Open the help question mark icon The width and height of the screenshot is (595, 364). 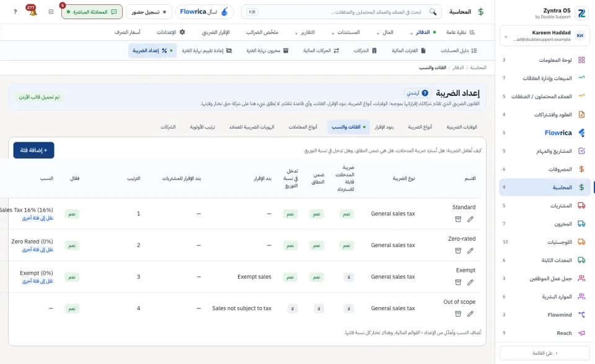click(x=15, y=12)
